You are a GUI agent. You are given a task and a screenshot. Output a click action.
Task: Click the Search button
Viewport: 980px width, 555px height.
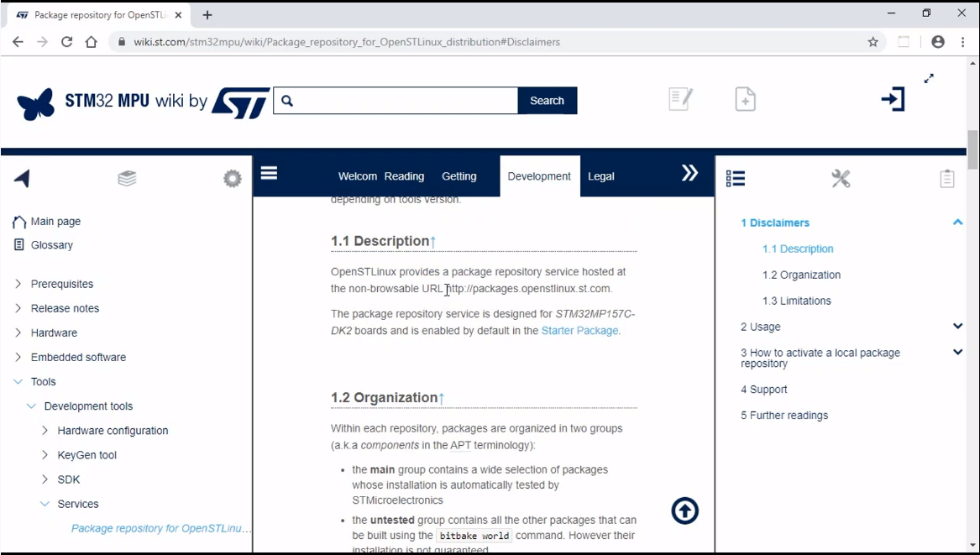[x=547, y=101]
